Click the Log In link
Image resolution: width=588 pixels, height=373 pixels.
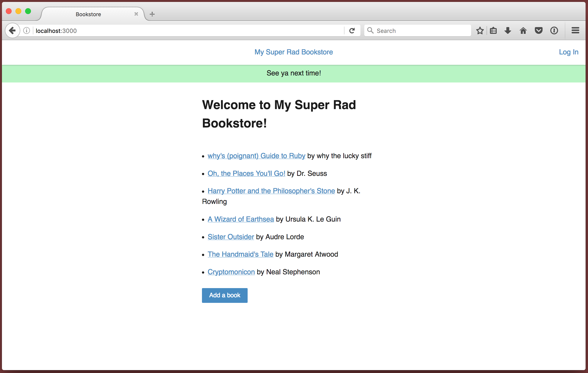(568, 52)
